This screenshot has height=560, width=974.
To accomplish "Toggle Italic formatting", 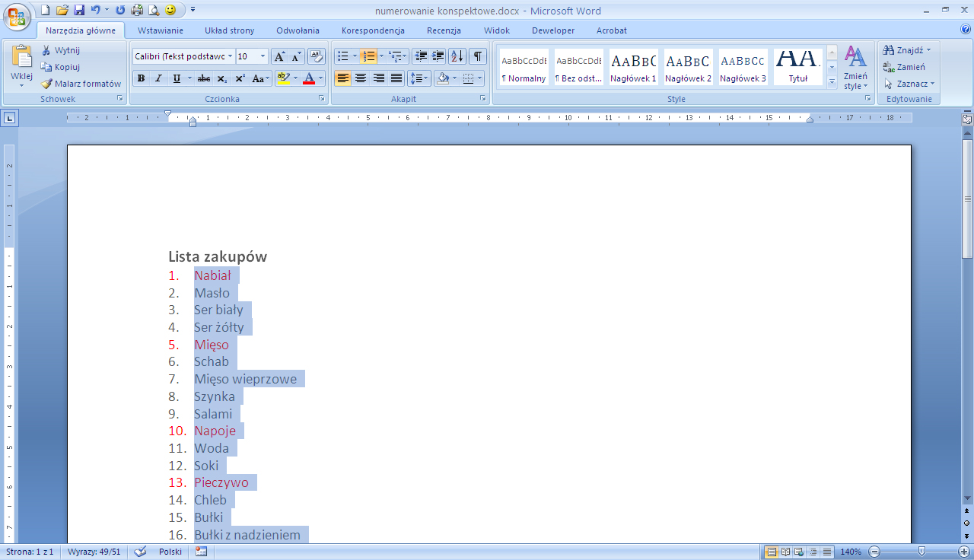I will [158, 78].
